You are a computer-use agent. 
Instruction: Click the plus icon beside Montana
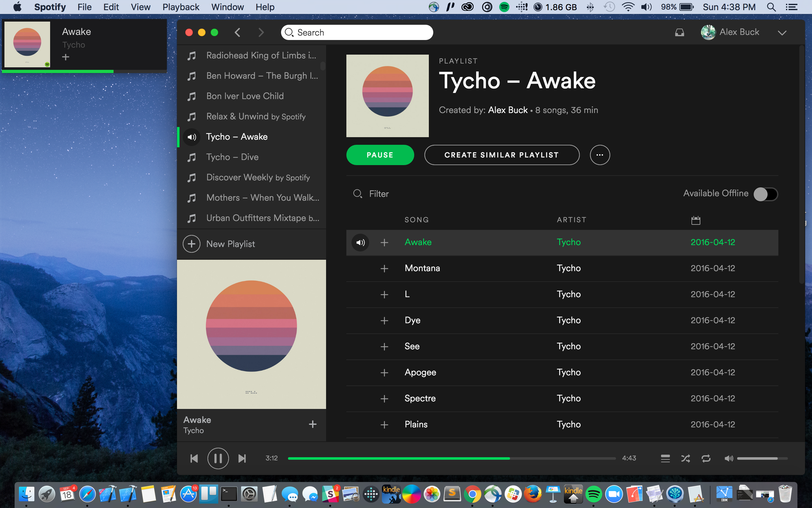point(384,269)
